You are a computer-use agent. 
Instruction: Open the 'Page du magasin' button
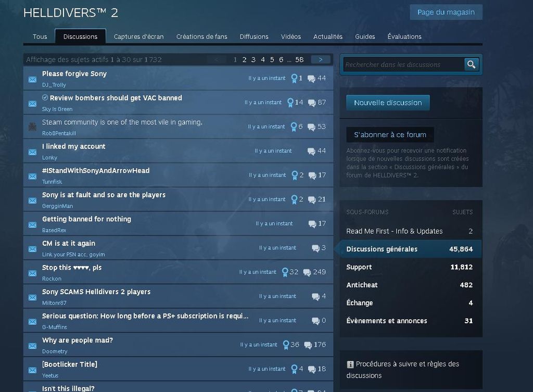click(x=446, y=12)
